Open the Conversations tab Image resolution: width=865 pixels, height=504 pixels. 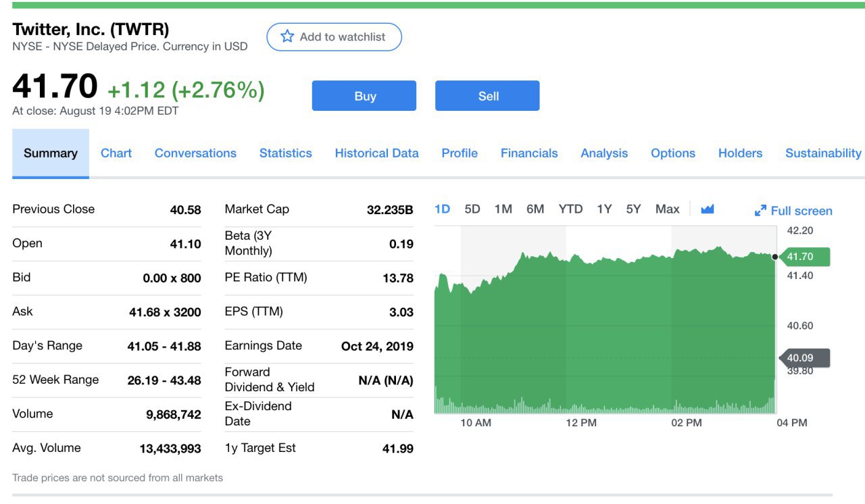[x=195, y=153]
